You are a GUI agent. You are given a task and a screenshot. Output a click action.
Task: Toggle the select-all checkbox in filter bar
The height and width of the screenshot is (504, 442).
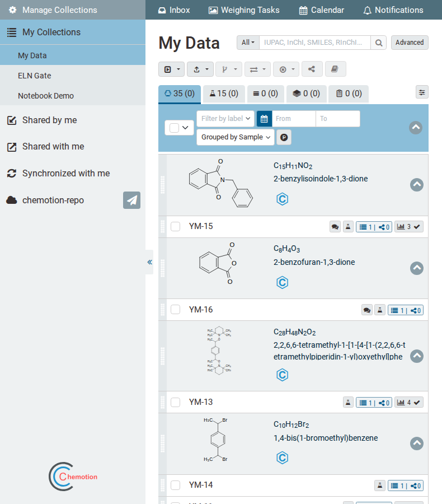pos(174,128)
